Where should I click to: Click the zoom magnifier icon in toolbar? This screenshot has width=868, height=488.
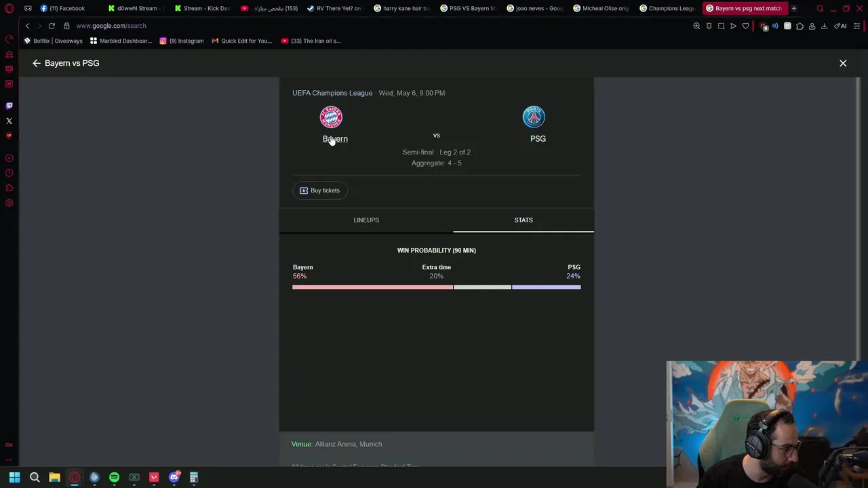696,26
